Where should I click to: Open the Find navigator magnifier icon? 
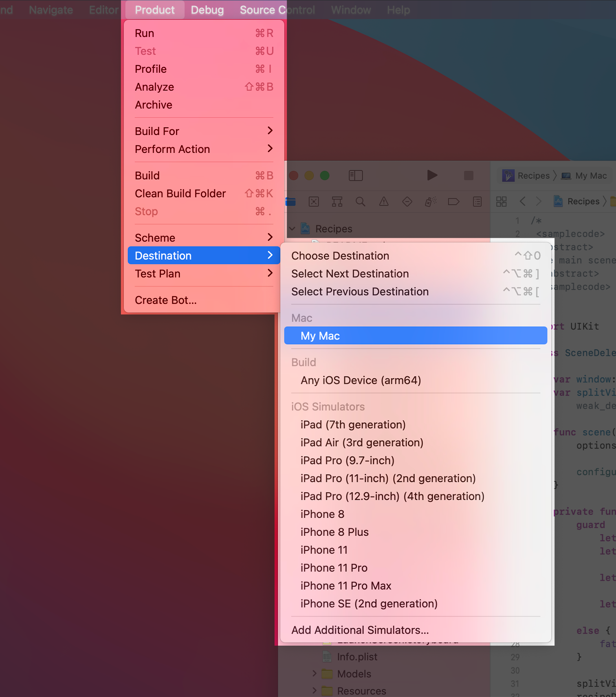(360, 202)
